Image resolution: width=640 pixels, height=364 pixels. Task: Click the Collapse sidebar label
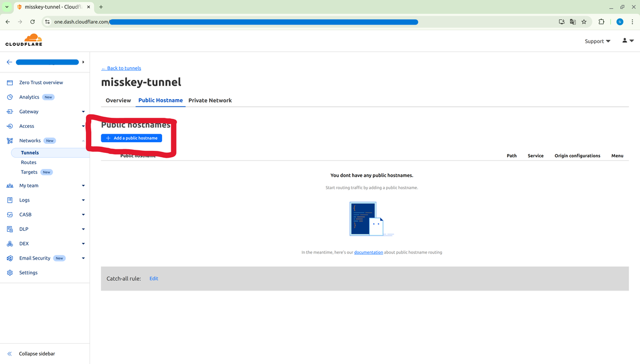point(37,354)
